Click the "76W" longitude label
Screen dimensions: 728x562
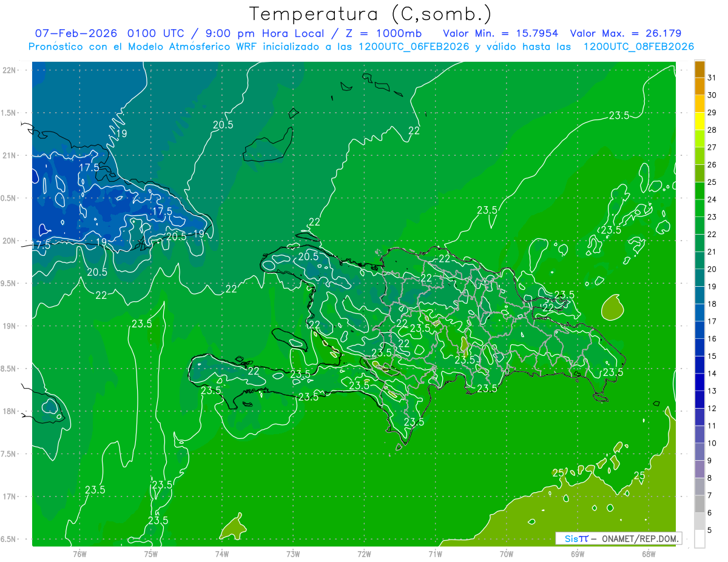[79, 554]
